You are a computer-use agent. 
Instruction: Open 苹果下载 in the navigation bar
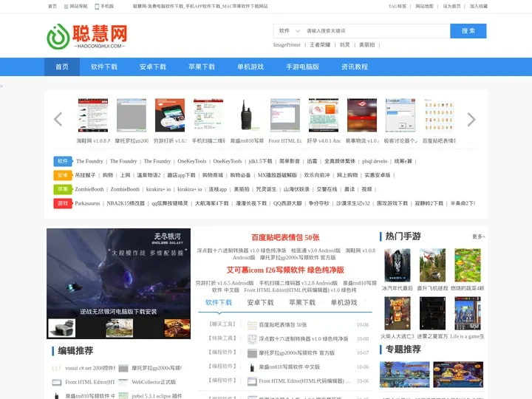click(202, 66)
